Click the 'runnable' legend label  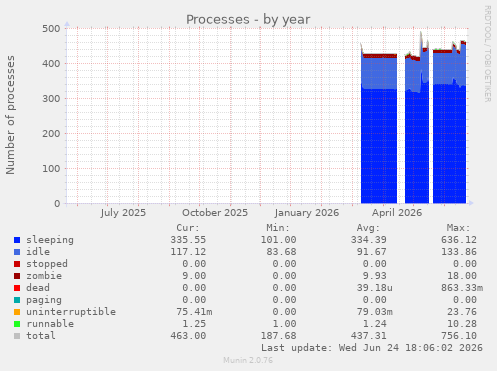point(50,324)
